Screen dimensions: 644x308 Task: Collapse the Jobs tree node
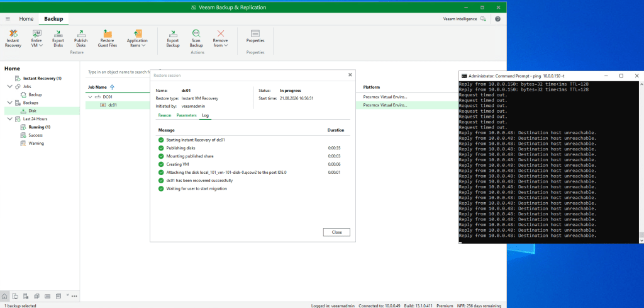pyautogui.click(x=9, y=87)
